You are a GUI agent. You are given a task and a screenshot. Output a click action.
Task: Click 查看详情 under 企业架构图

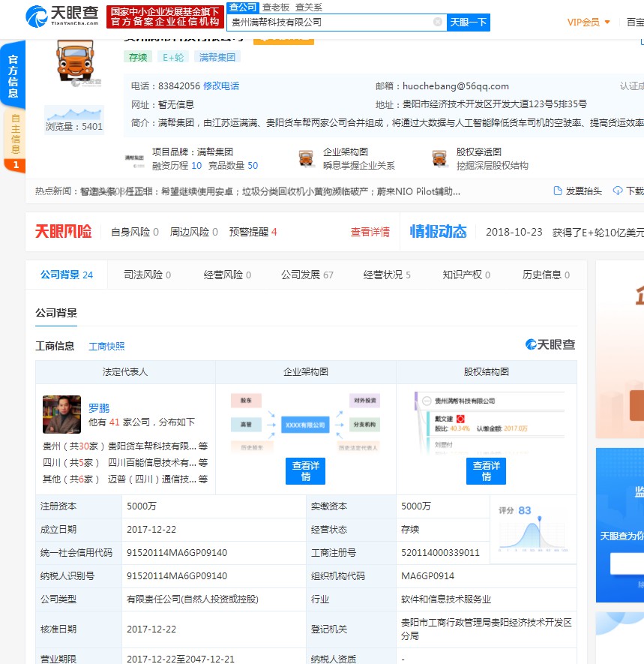click(305, 471)
